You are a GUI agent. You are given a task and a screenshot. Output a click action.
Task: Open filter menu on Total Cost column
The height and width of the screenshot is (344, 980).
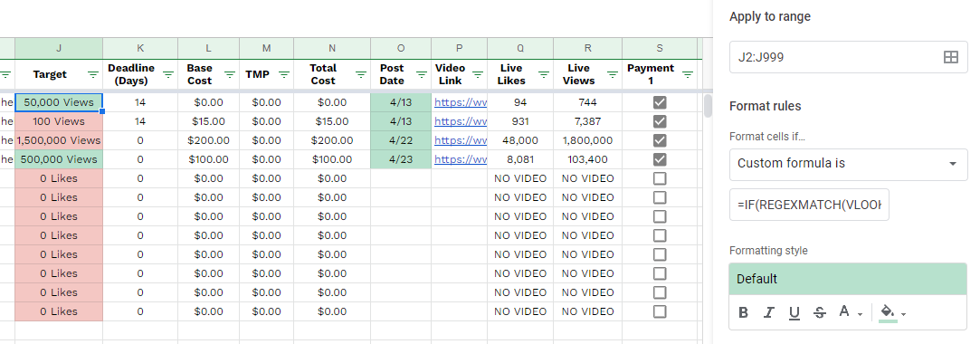(x=361, y=74)
